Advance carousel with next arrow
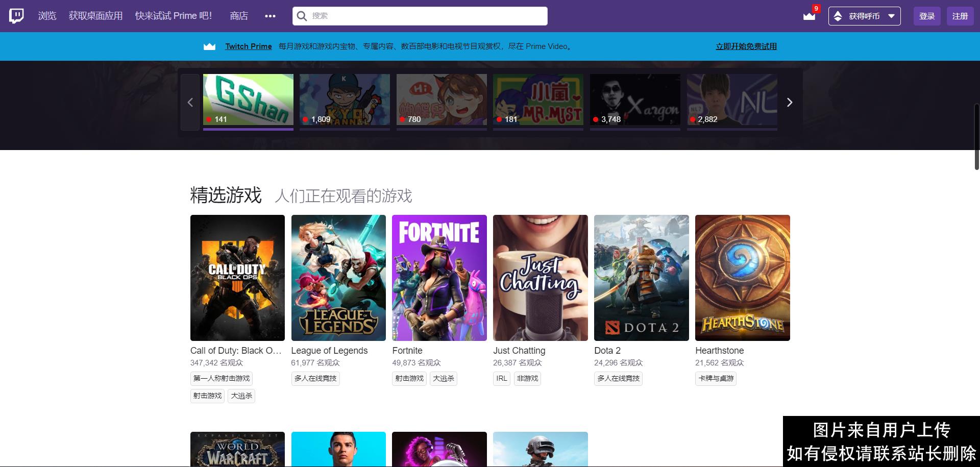This screenshot has height=467, width=980. [789, 103]
